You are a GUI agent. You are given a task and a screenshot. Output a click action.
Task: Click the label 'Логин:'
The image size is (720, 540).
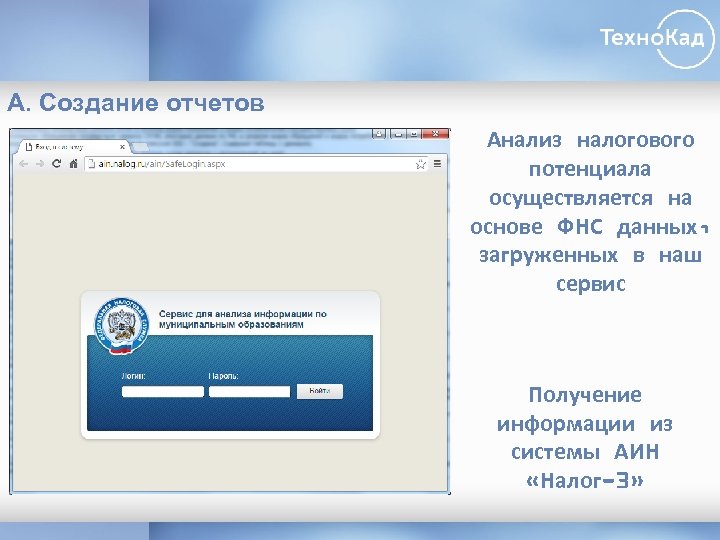(134, 376)
